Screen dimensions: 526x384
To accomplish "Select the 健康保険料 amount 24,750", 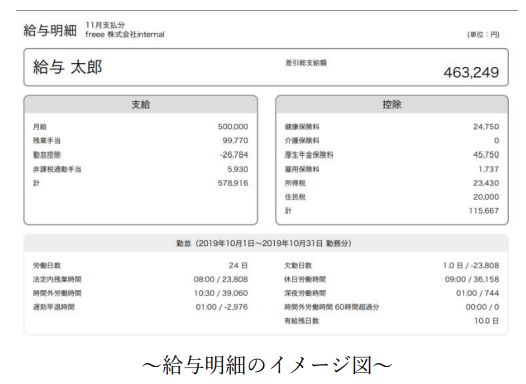I will [x=486, y=127].
